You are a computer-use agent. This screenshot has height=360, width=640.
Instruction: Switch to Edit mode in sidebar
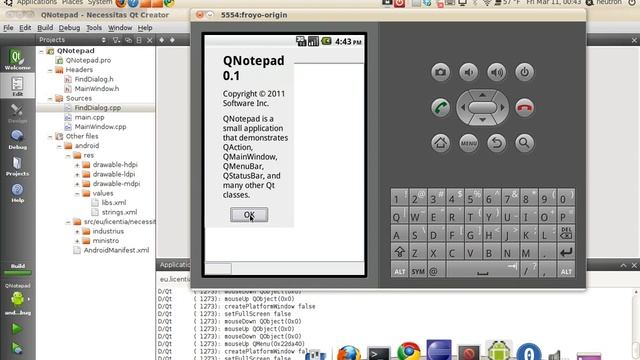(x=17, y=86)
